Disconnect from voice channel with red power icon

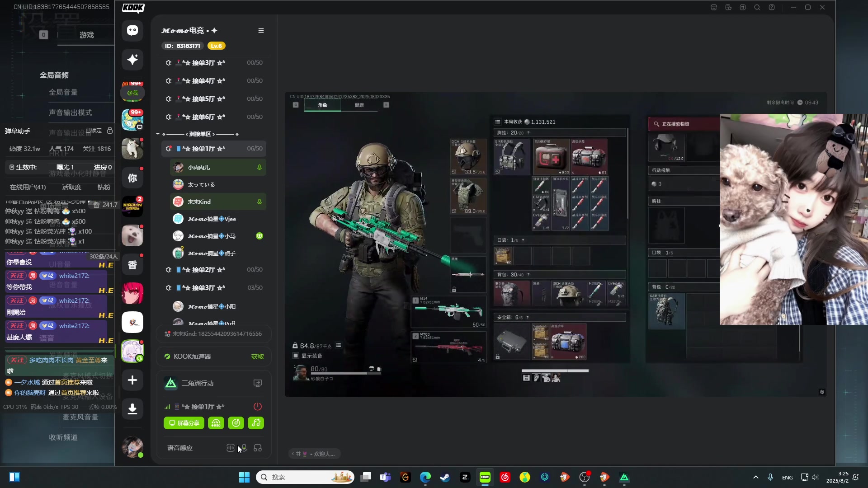pos(258,406)
